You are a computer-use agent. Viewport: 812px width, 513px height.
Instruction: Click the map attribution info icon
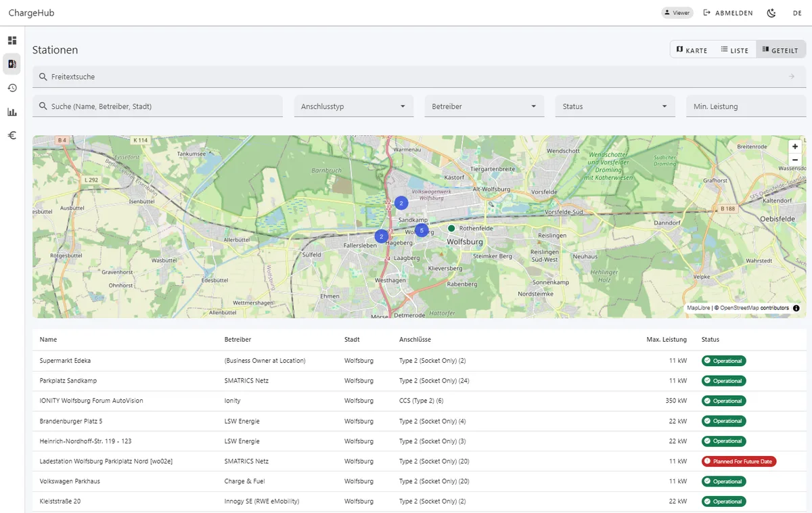pos(796,308)
